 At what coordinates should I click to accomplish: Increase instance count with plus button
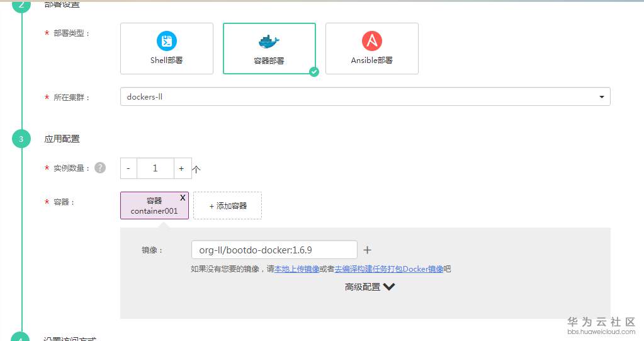(x=181, y=168)
